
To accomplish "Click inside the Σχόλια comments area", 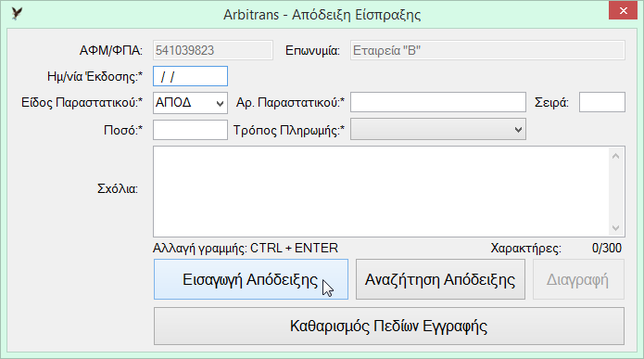I will click(381, 191).
